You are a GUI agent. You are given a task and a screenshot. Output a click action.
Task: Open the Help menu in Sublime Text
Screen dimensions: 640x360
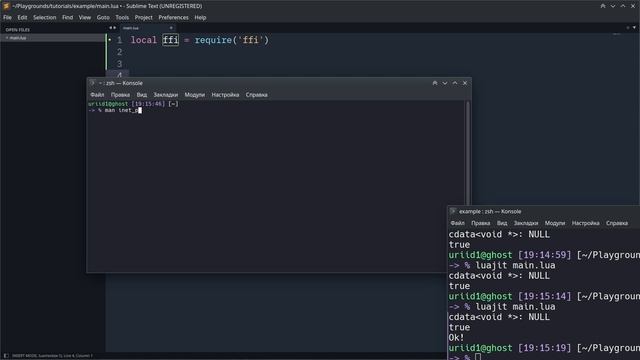[200, 18]
